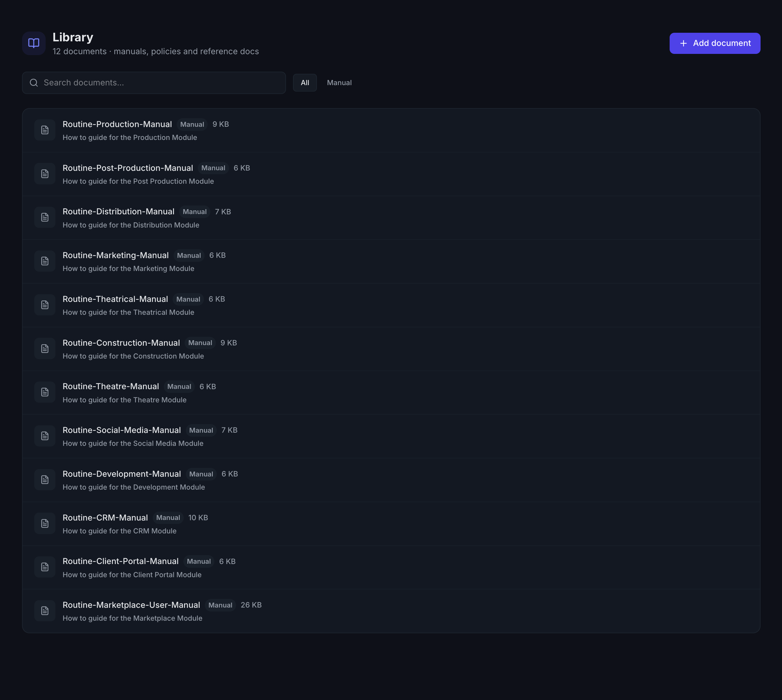Filter by the Manual tab

[x=339, y=83]
